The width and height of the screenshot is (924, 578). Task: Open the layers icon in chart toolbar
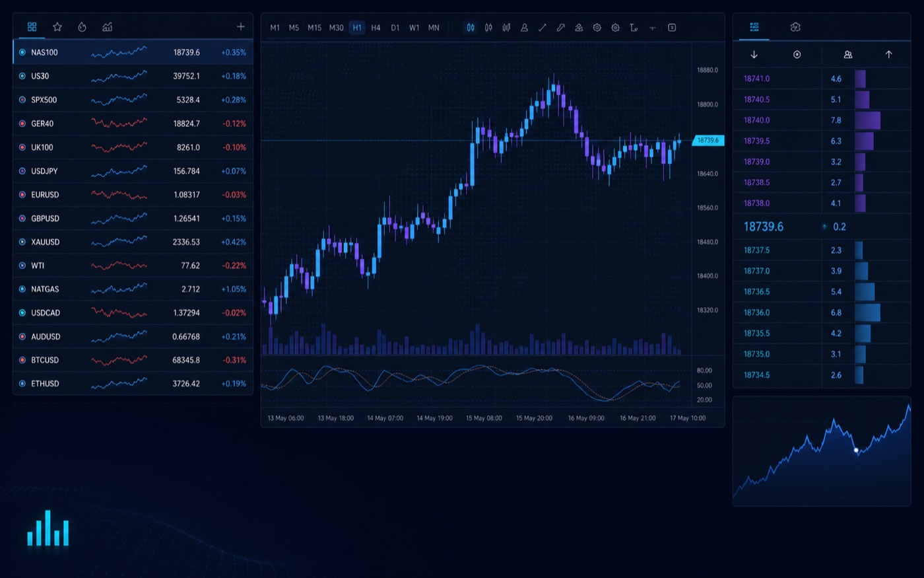[579, 28]
